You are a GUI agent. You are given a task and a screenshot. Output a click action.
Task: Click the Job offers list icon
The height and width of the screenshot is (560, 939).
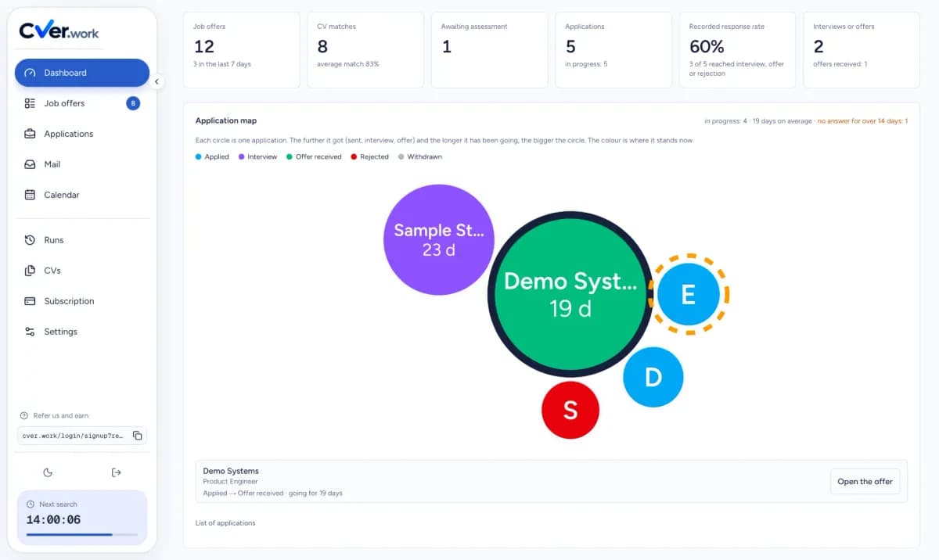pyautogui.click(x=30, y=103)
